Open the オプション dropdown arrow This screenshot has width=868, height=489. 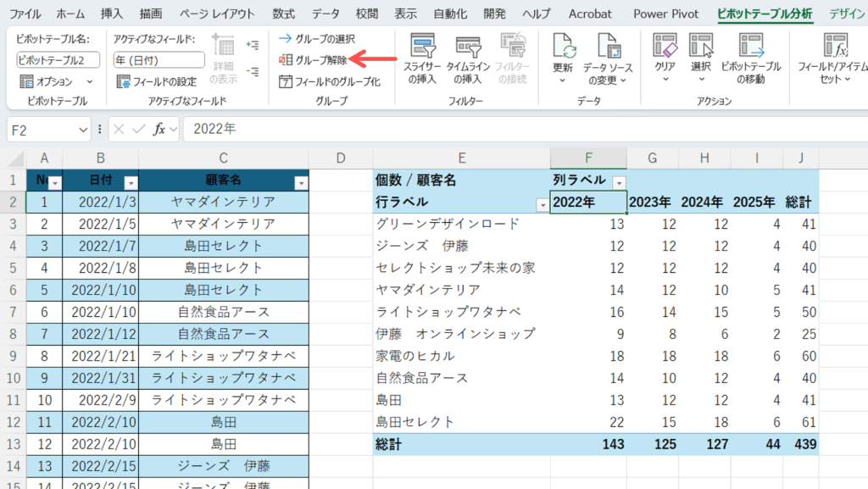90,81
